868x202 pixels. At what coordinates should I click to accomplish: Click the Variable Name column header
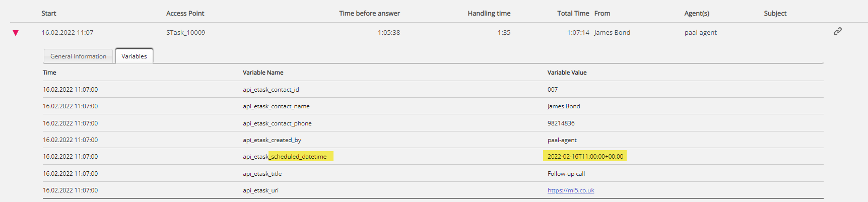tap(263, 73)
